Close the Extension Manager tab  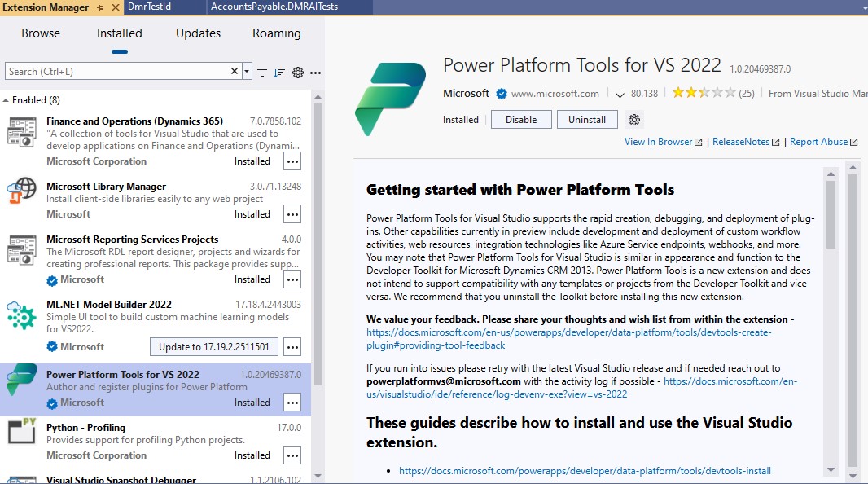coord(115,7)
